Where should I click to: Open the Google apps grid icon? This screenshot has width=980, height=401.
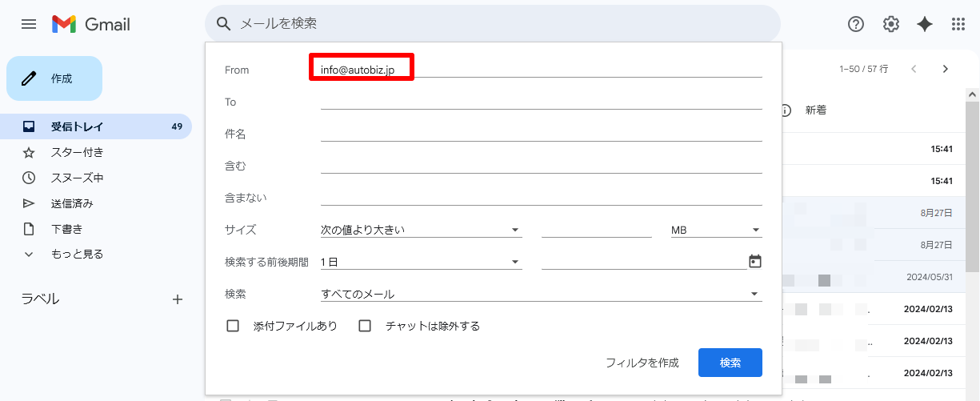click(x=958, y=24)
